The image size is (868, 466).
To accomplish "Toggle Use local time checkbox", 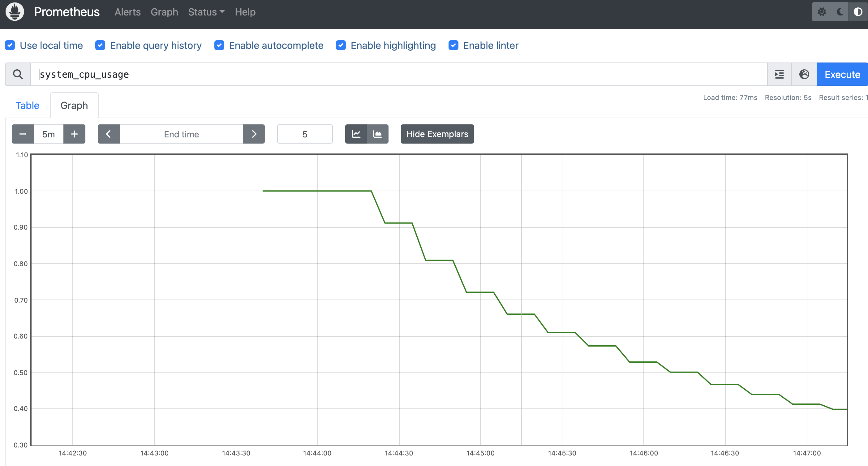I will coord(10,45).
